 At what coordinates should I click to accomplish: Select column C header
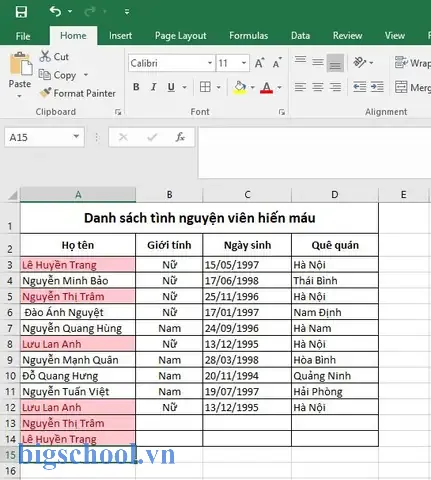coord(247,195)
